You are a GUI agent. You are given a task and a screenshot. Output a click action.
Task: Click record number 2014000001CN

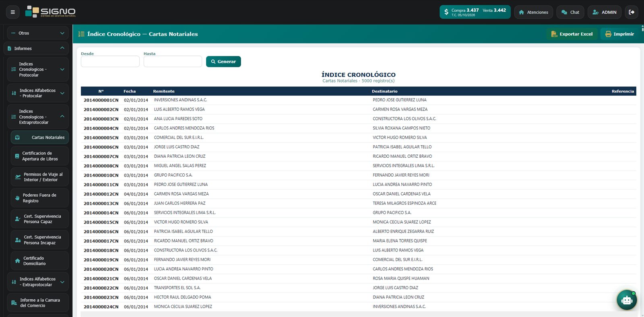101,100
